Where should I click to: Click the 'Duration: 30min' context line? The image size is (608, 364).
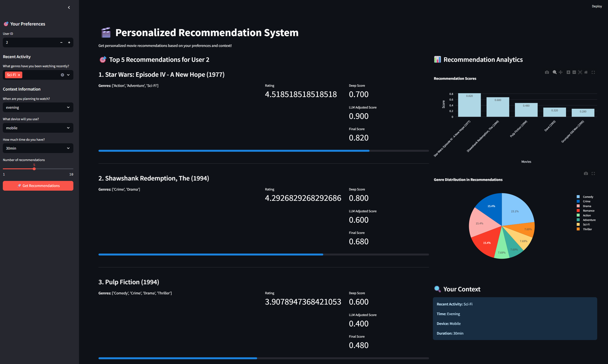[x=450, y=333]
